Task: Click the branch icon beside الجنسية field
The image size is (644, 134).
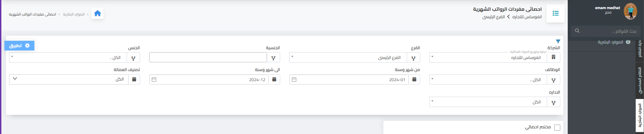Action: [x=273, y=58]
